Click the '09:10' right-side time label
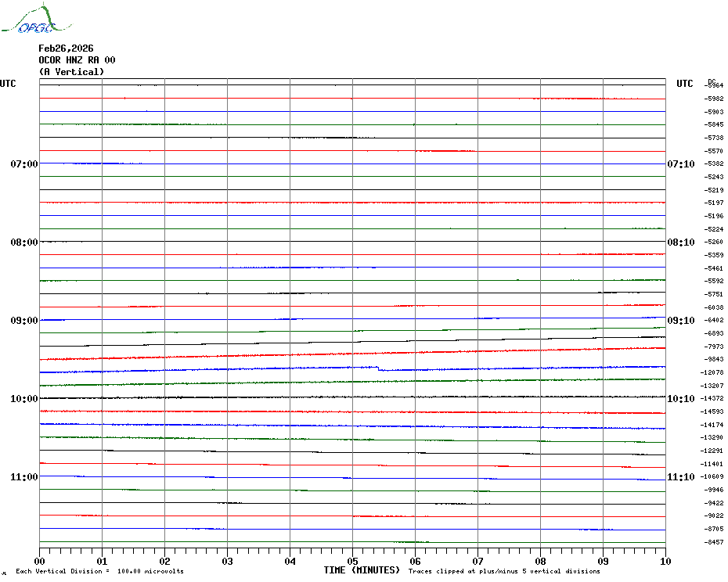Screen dimensions: 728x582 tap(681, 321)
